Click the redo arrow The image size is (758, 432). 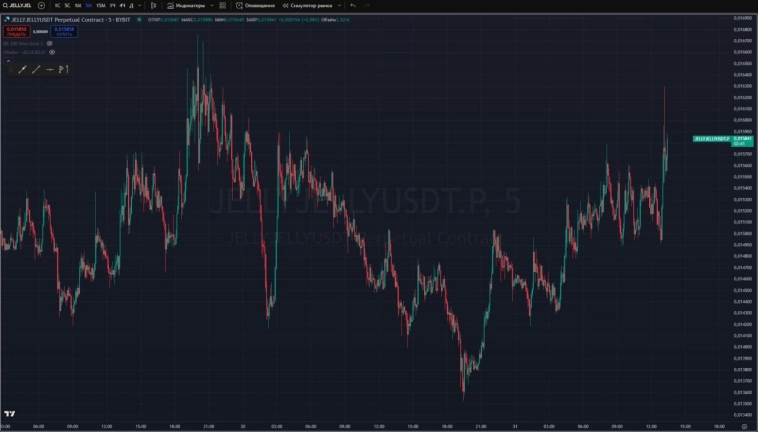pyautogui.click(x=366, y=6)
